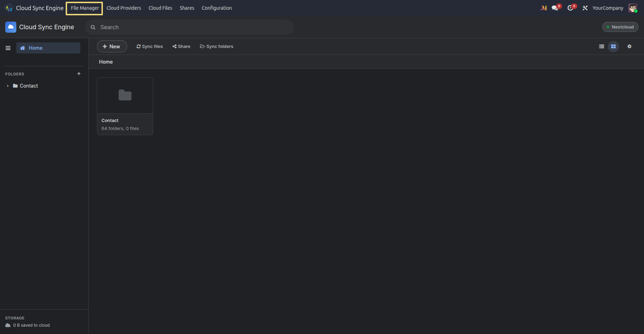Viewport: 644px width, 334px height.
Task: Click the New button
Action: (112, 47)
